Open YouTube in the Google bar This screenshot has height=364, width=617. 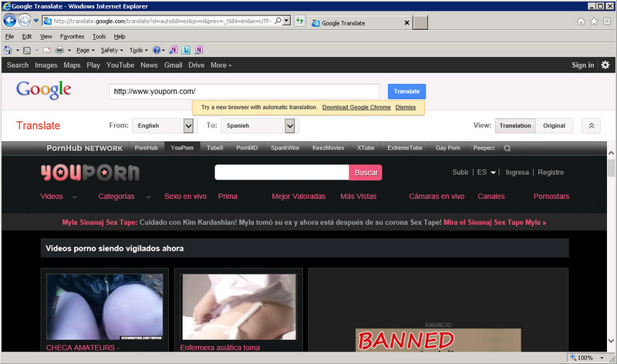click(120, 65)
